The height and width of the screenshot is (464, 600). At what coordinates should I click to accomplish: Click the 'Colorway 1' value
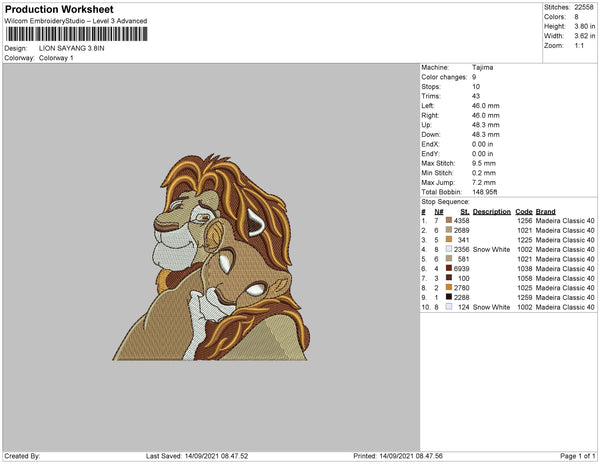(56, 58)
